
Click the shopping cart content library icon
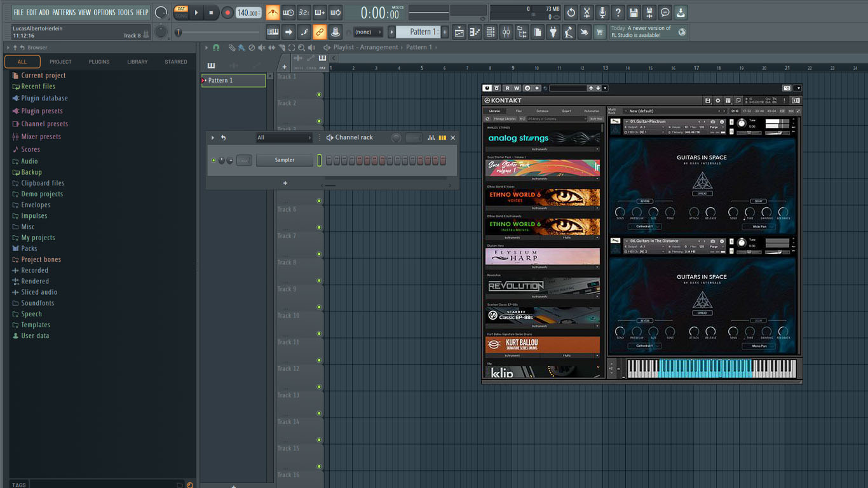[600, 32]
